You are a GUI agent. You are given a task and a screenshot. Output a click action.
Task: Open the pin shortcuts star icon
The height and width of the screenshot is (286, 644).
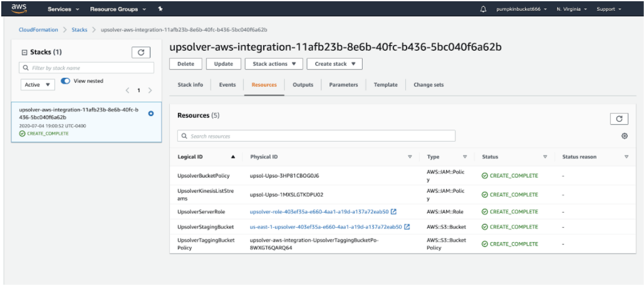pyautogui.click(x=160, y=9)
